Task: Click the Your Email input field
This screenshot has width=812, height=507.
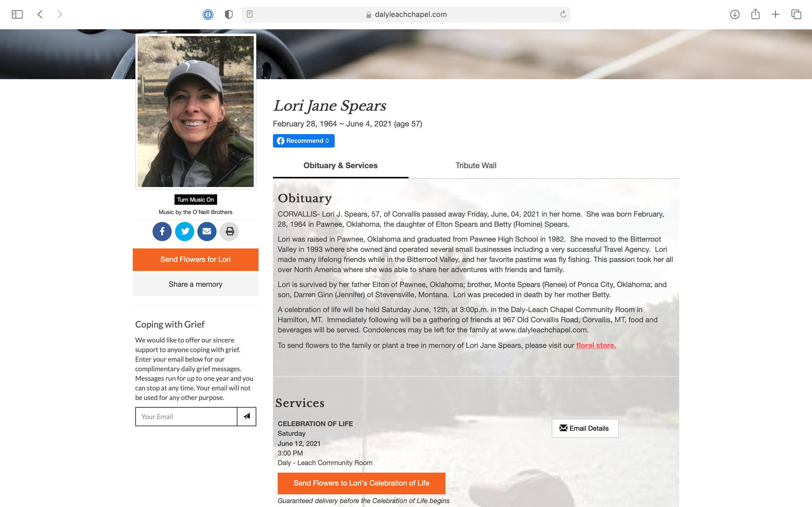Action: 186,417
